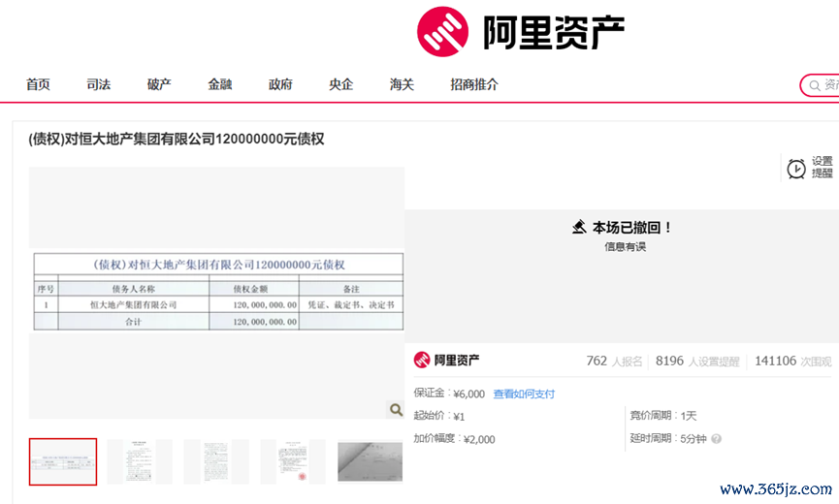839x504 pixels.
Task: Select the first thumbnail with red border
Action: coord(63,461)
